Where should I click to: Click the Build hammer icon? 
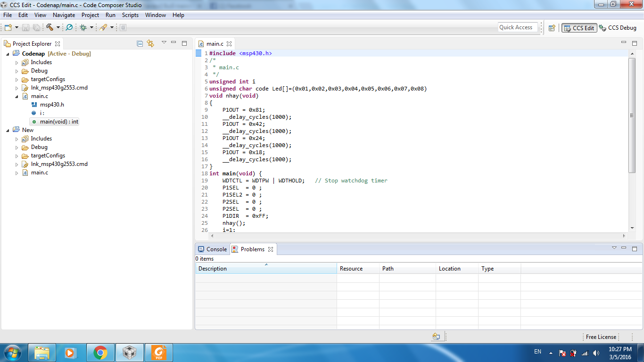click(50, 28)
